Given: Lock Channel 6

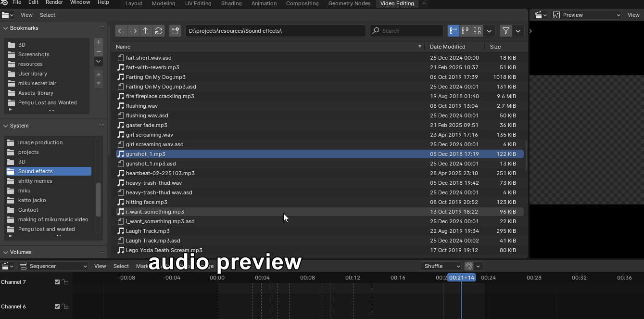Looking at the screenshot, I should [x=65, y=306].
